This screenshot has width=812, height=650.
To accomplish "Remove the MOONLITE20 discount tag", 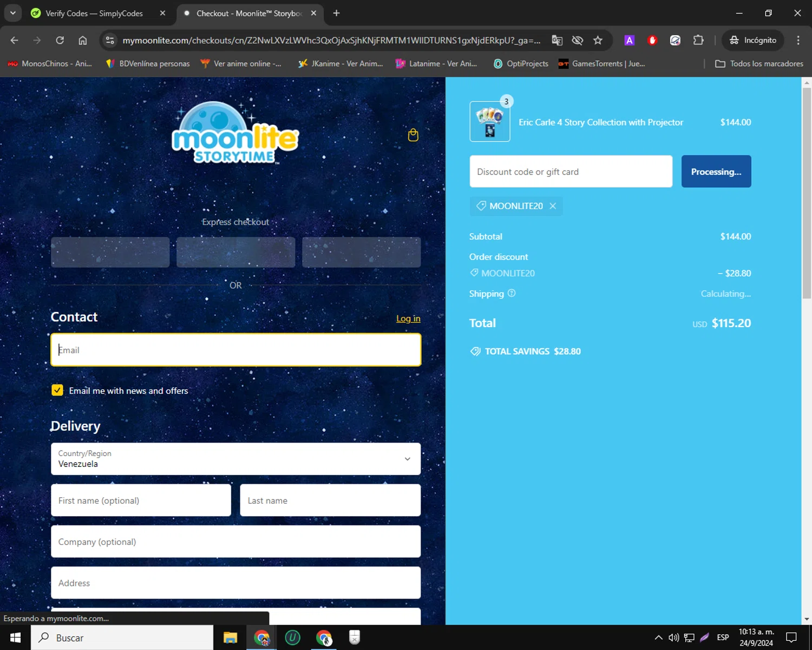I will click(553, 206).
